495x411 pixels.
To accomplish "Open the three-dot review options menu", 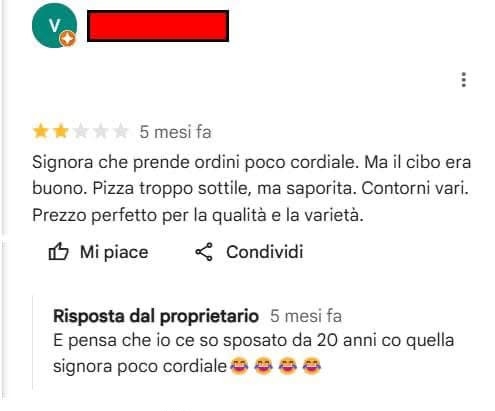I will (x=463, y=80).
